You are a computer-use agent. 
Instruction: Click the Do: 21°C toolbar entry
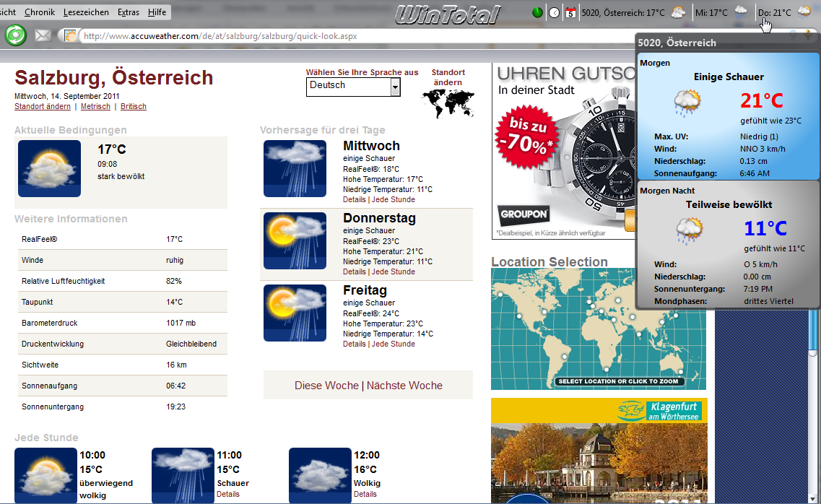click(x=774, y=12)
